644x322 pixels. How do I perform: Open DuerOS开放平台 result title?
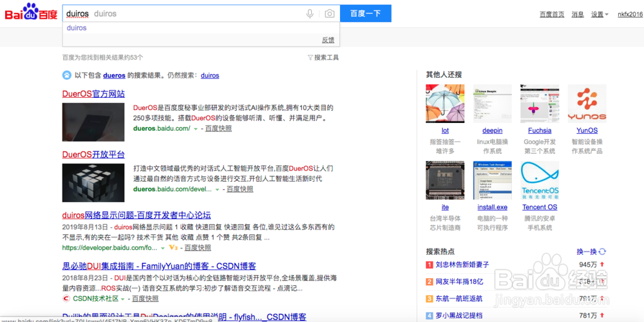pyautogui.click(x=93, y=155)
